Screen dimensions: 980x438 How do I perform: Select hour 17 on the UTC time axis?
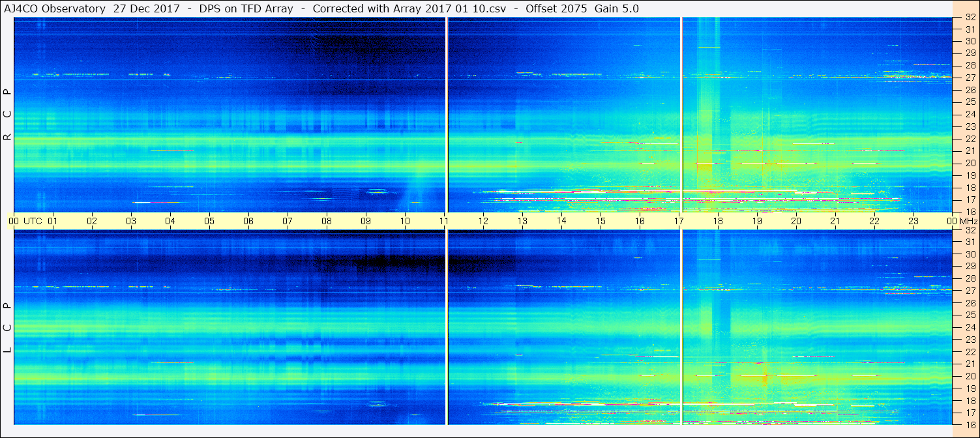pos(679,221)
